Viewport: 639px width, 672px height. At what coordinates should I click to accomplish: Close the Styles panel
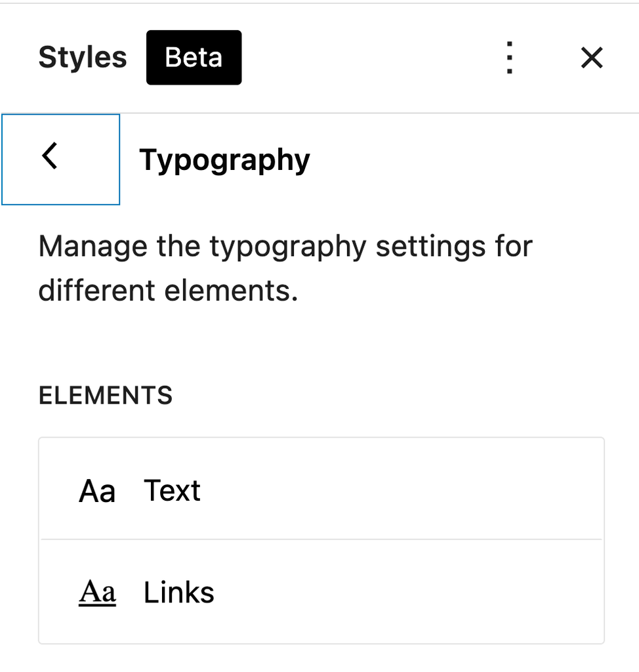(592, 58)
